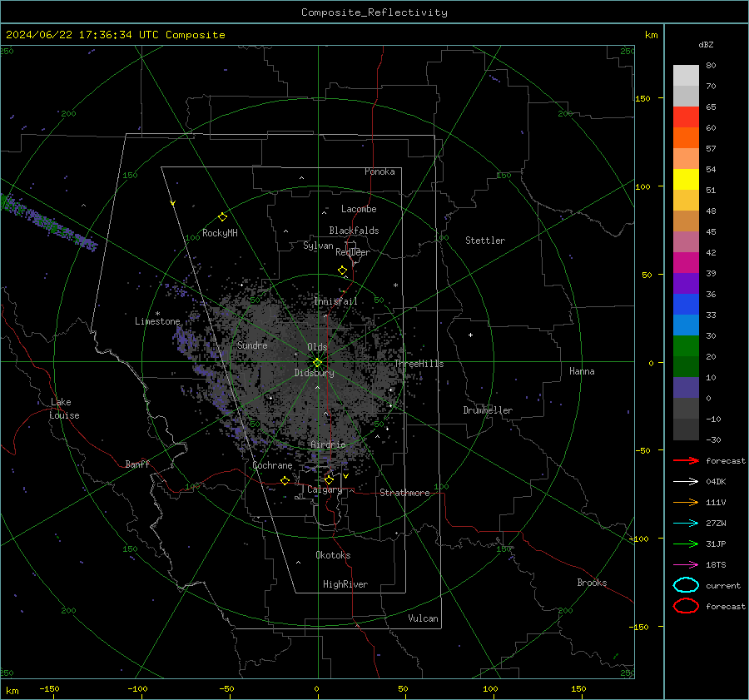Click the Blackfalds city label

354,231
